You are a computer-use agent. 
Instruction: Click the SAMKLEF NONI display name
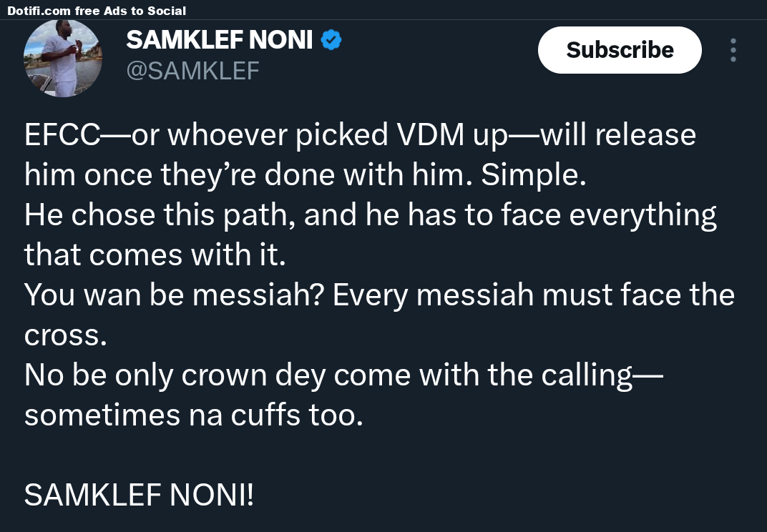219,40
